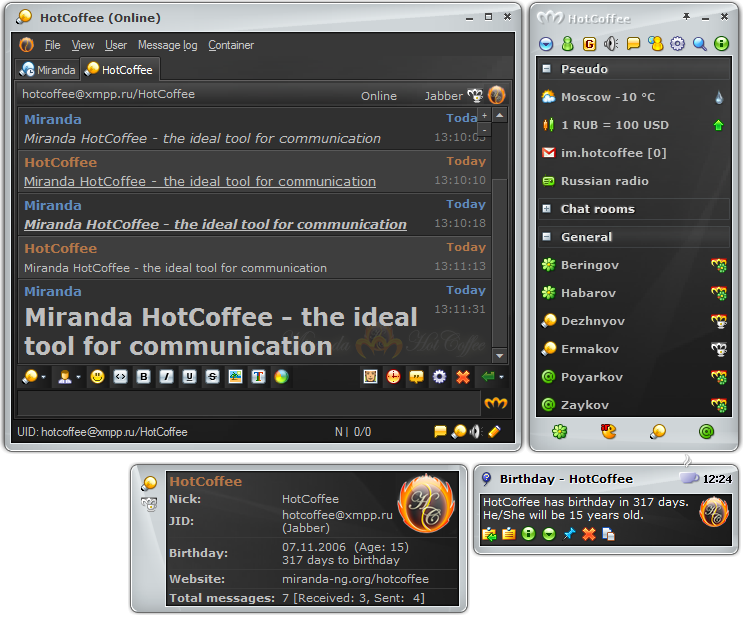Open dropdown arrow next to send button
This screenshot has width=743, height=617.
click(501, 378)
